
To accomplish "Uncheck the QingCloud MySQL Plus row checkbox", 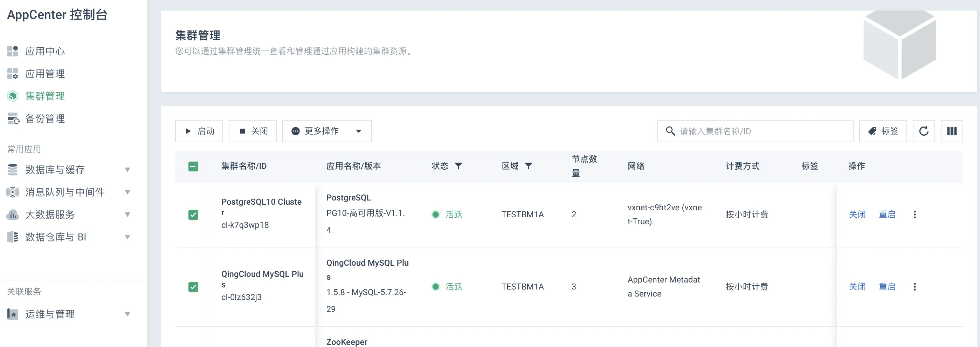I will click(193, 287).
